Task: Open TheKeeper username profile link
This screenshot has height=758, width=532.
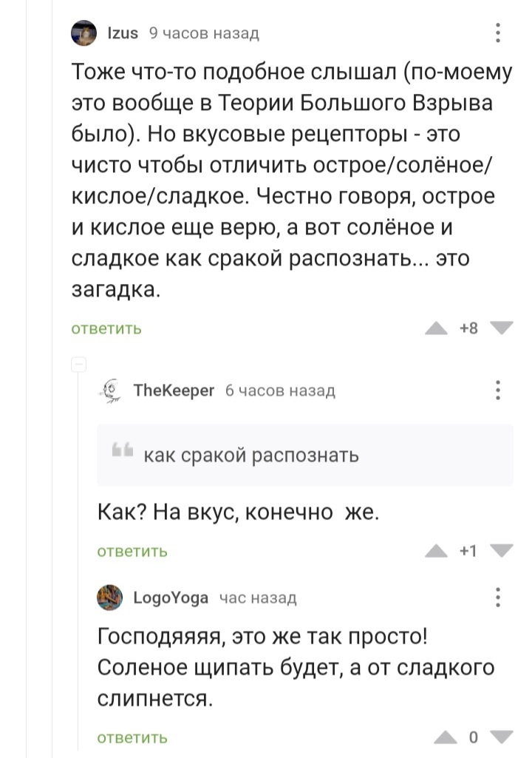Action: click(x=174, y=390)
